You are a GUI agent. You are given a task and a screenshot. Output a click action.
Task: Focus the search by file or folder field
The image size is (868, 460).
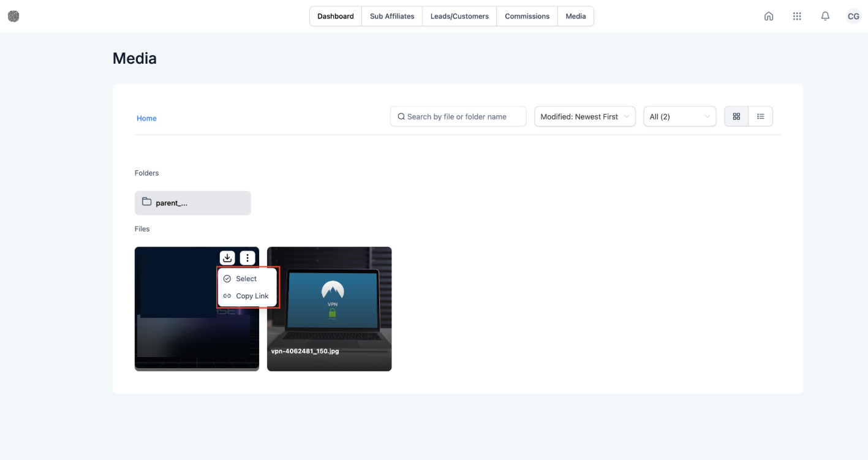[458, 116]
